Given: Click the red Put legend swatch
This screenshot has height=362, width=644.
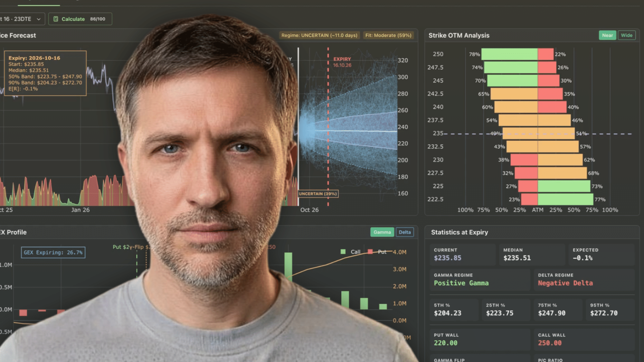Looking at the screenshot, I should (x=370, y=252).
